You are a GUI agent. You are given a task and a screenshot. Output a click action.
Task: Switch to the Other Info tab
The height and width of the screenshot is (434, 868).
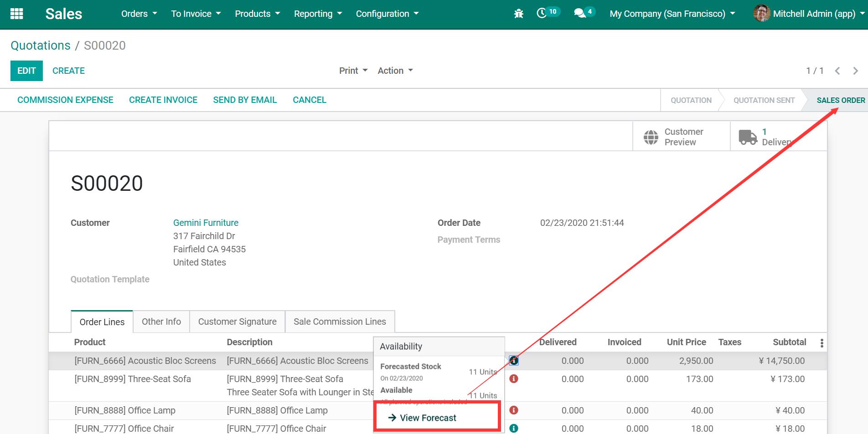click(x=161, y=322)
